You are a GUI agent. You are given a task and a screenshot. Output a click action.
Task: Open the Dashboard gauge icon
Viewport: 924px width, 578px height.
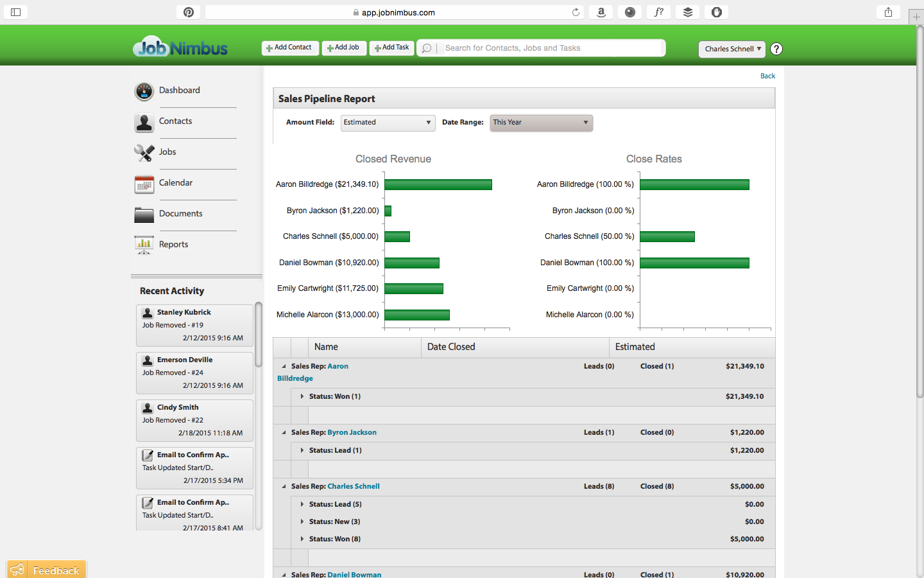point(144,91)
